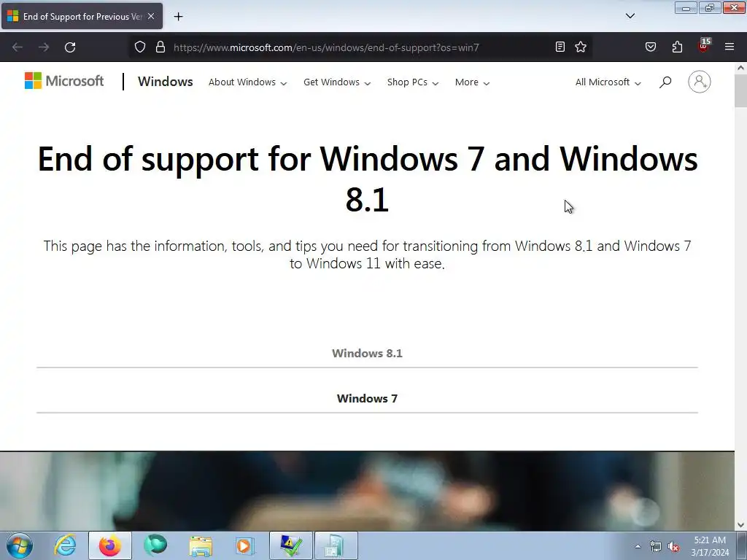Click the uBlock extension icon showing 15
Screen dimensions: 747x560
point(704,46)
